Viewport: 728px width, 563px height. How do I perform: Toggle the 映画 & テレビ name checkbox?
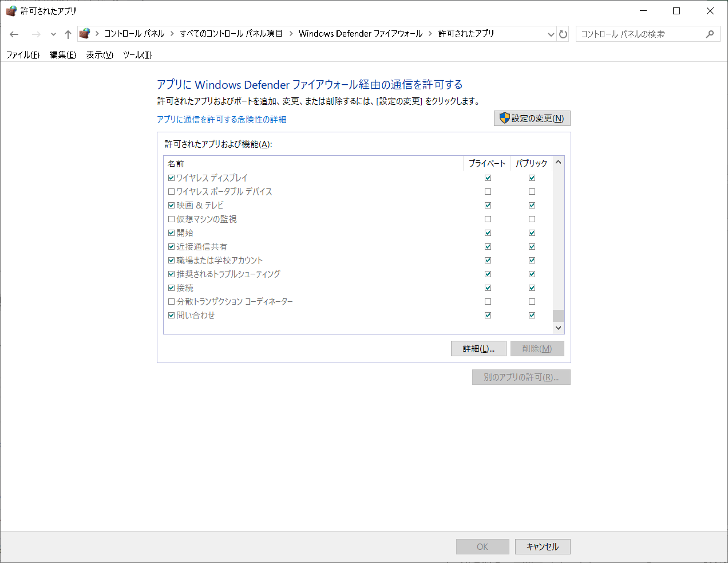coord(171,205)
